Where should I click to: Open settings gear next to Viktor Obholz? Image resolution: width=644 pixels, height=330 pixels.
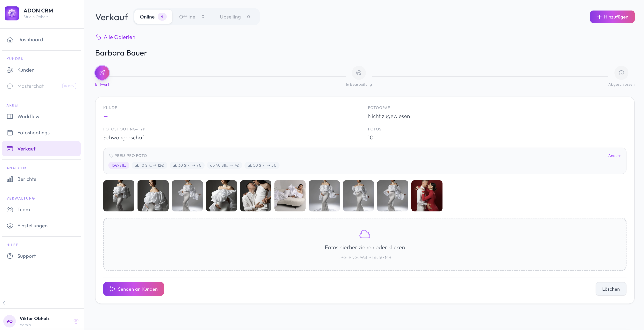click(x=76, y=321)
